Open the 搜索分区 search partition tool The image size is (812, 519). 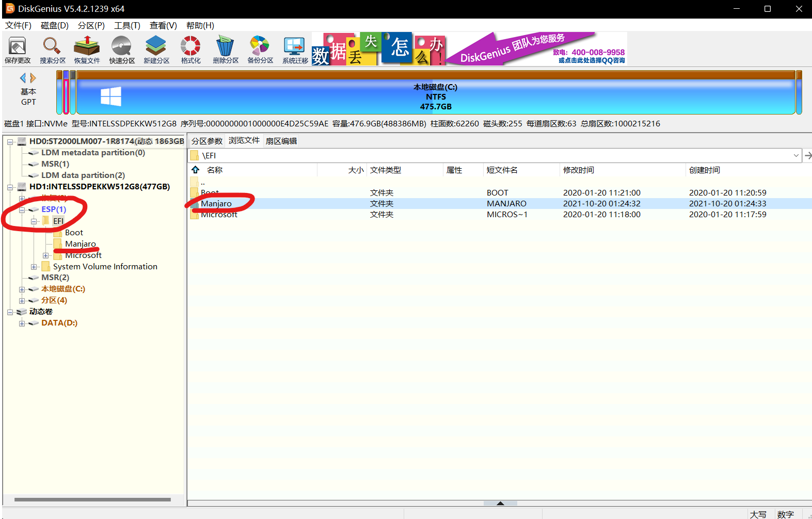coord(53,50)
